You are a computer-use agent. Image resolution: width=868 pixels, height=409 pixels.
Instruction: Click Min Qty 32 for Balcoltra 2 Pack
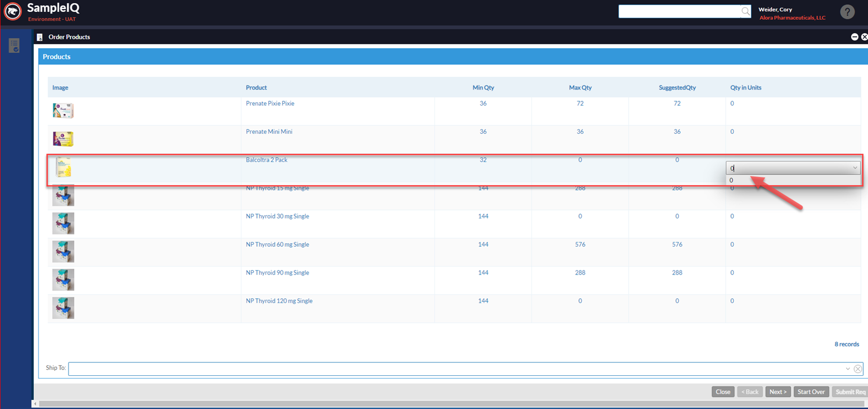click(x=483, y=160)
